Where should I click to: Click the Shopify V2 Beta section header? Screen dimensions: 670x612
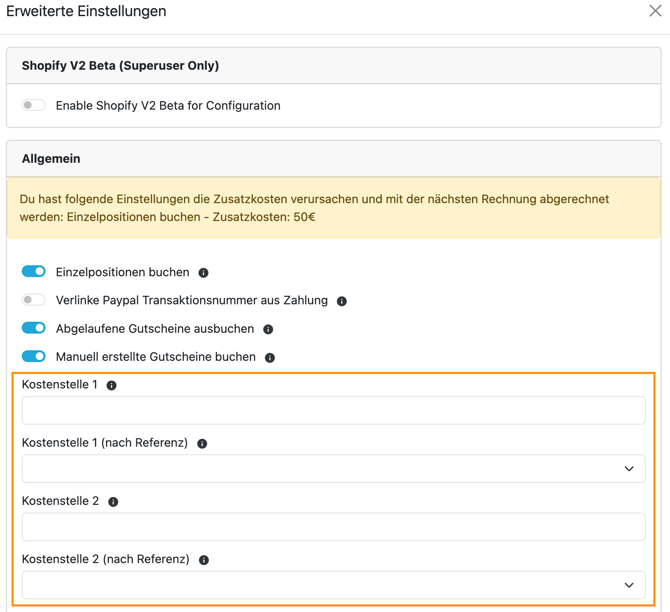click(120, 66)
